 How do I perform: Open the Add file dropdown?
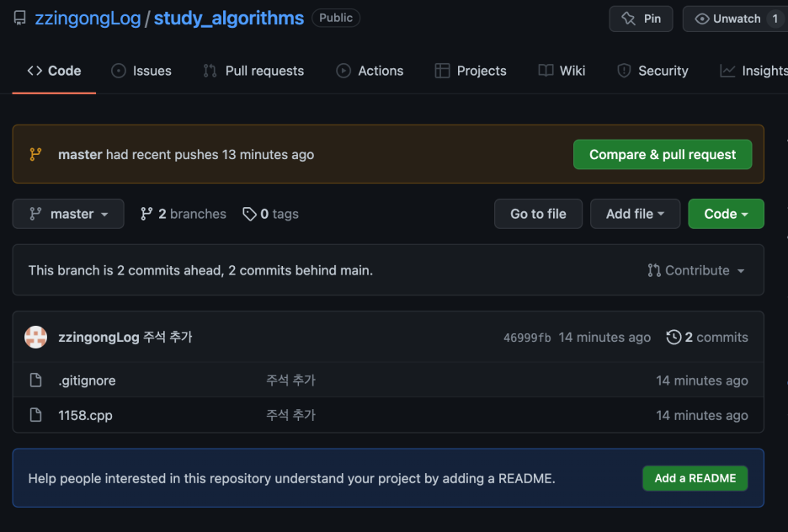point(636,214)
